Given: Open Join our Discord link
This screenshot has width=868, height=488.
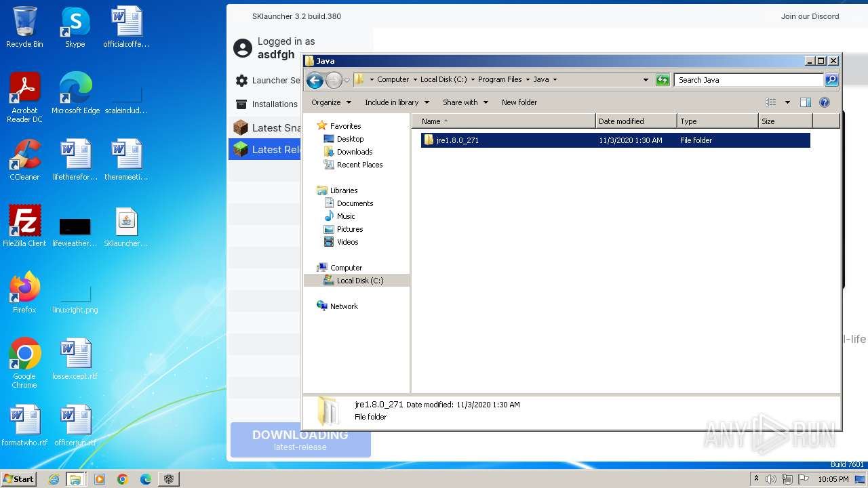Looking at the screenshot, I should [810, 16].
